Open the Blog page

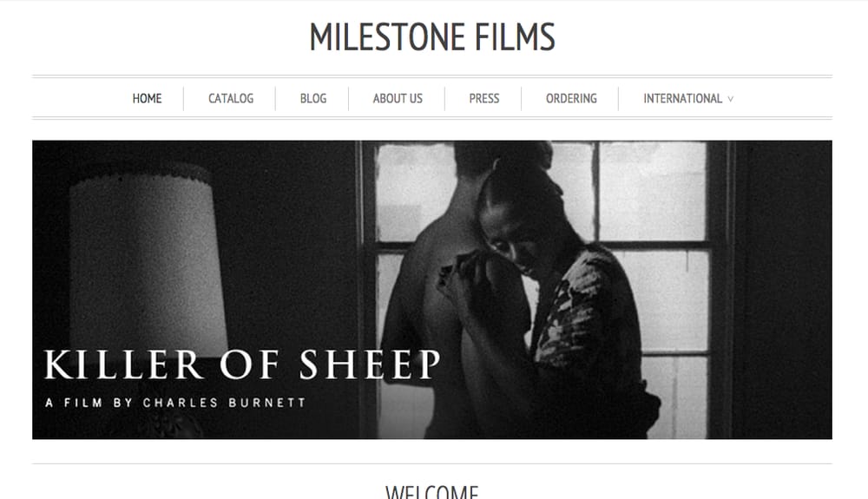click(313, 98)
